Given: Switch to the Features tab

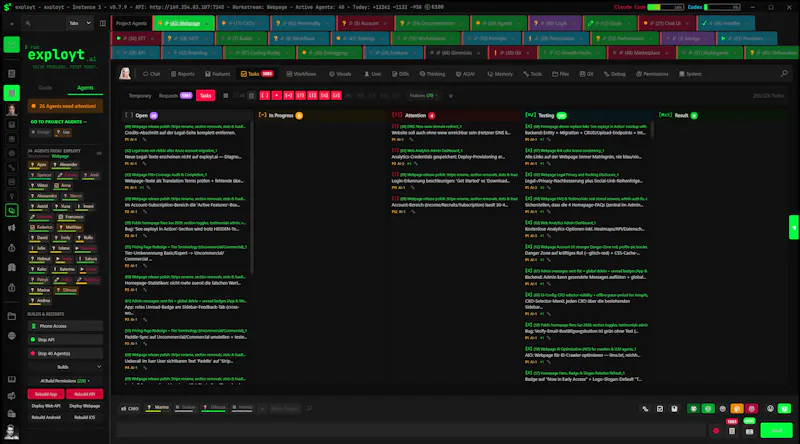Looking at the screenshot, I should point(218,74).
